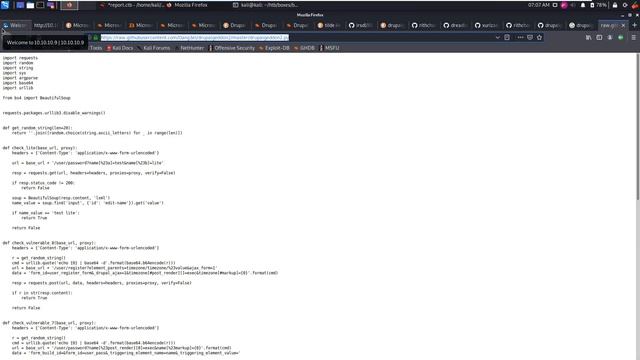Open the purple tray icon beside the clock
The image size is (640, 360).
(564, 5)
